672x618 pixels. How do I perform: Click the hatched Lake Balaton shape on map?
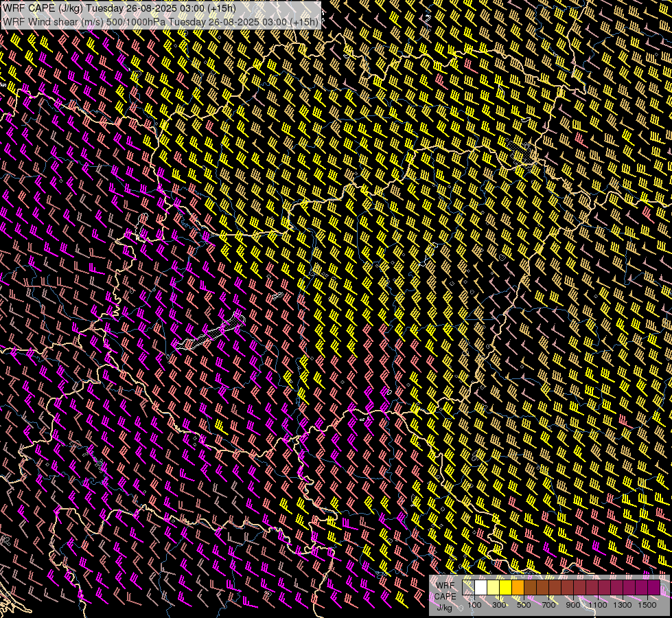coord(211,332)
